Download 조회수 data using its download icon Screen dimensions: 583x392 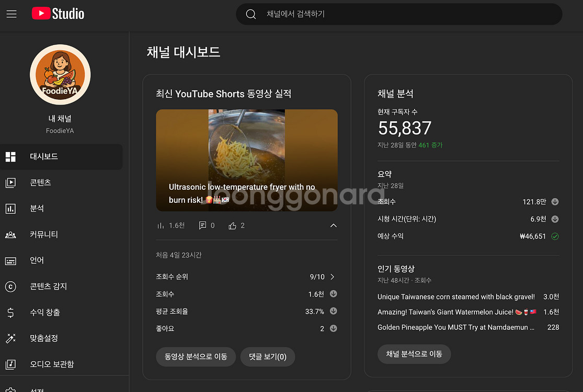555,201
